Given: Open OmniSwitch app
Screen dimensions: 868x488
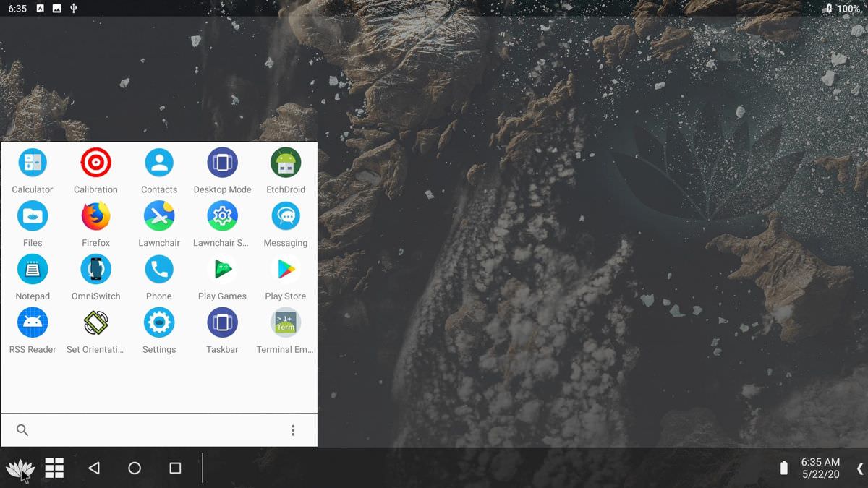Looking at the screenshot, I should [x=95, y=270].
